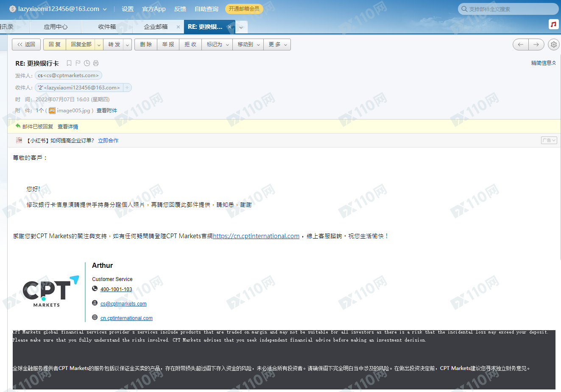
Task: Click the image005.jpg attachment name
Action: pos(74,111)
